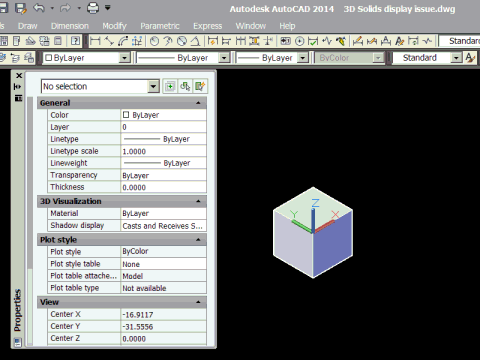Click the Select Objects icon in Properties

185,87
